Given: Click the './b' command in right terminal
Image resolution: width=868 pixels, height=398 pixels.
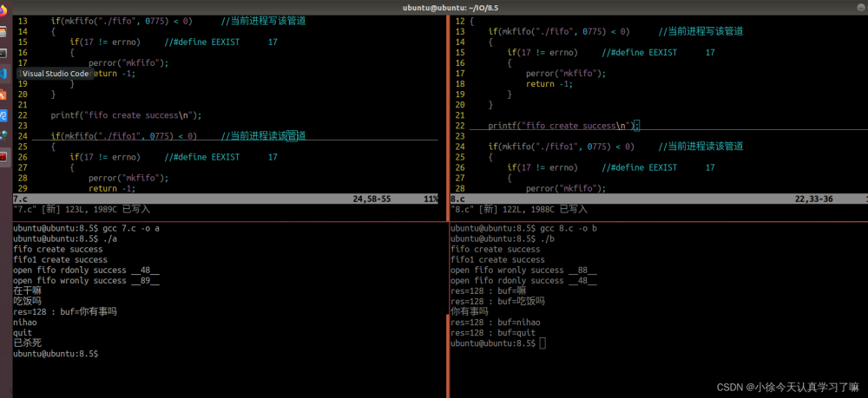Looking at the screenshot, I should (x=547, y=238).
